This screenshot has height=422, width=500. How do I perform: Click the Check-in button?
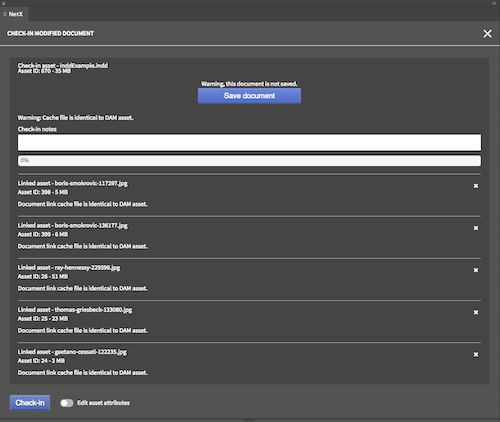coord(30,403)
